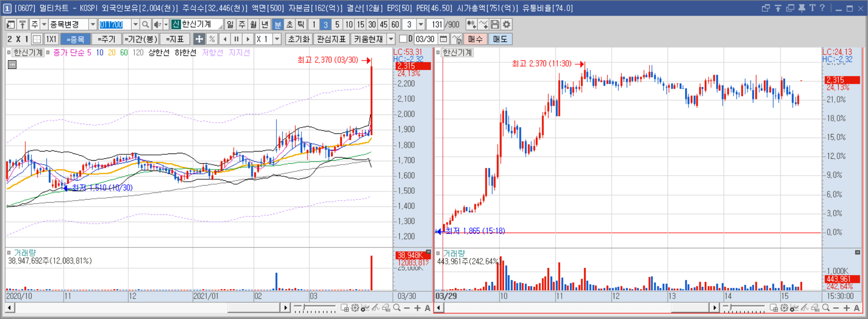
Task: Select the =주기 tab
Action: (106, 39)
